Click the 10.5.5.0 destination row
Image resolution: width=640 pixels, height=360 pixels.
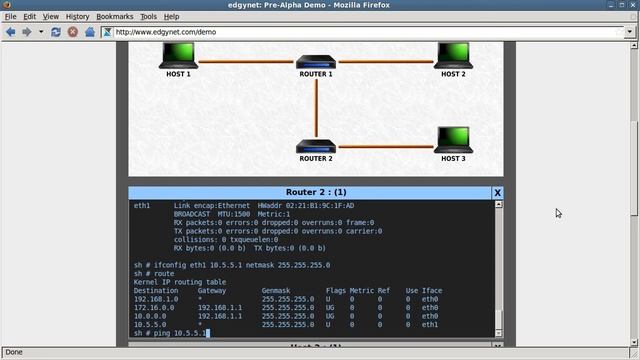[286, 325]
